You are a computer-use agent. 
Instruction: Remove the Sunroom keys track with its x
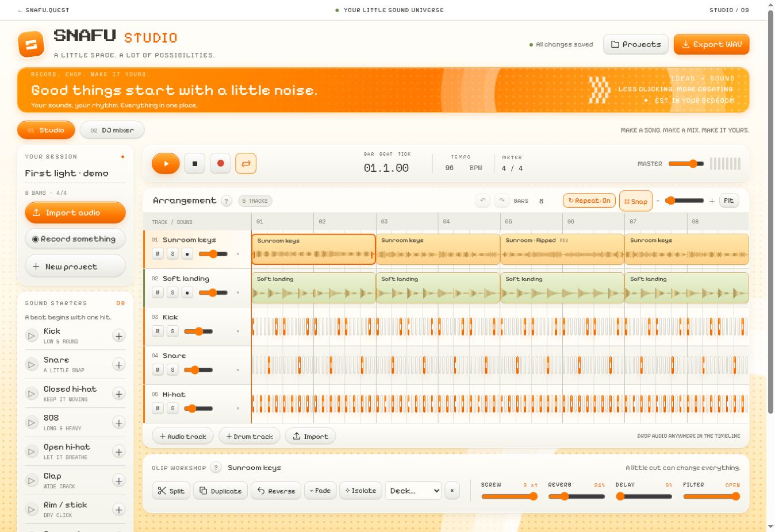(238, 254)
